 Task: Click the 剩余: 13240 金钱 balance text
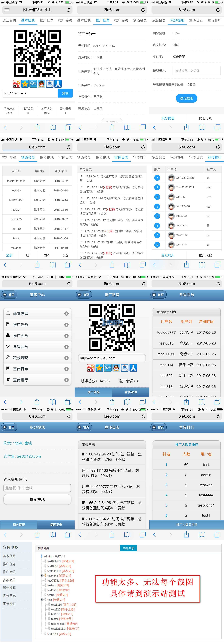pyautogui.click(x=18, y=443)
